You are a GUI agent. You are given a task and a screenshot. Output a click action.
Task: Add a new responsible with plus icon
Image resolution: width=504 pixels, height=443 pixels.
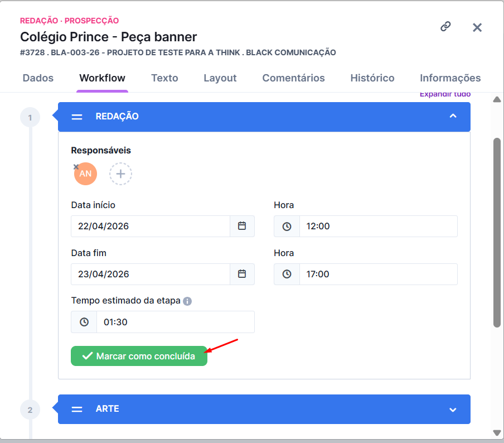tap(120, 174)
